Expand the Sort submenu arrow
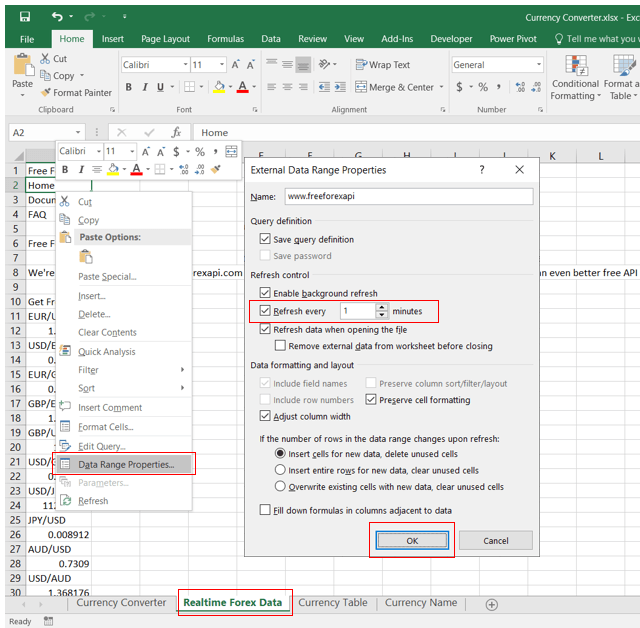 (x=182, y=388)
